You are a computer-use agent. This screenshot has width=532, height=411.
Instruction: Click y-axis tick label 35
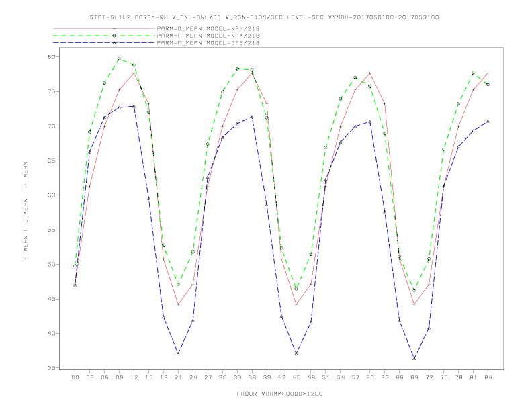[x=51, y=368]
